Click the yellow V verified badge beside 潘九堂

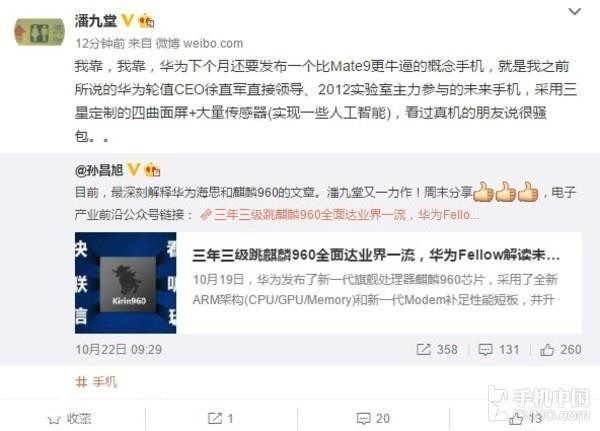[x=127, y=21]
